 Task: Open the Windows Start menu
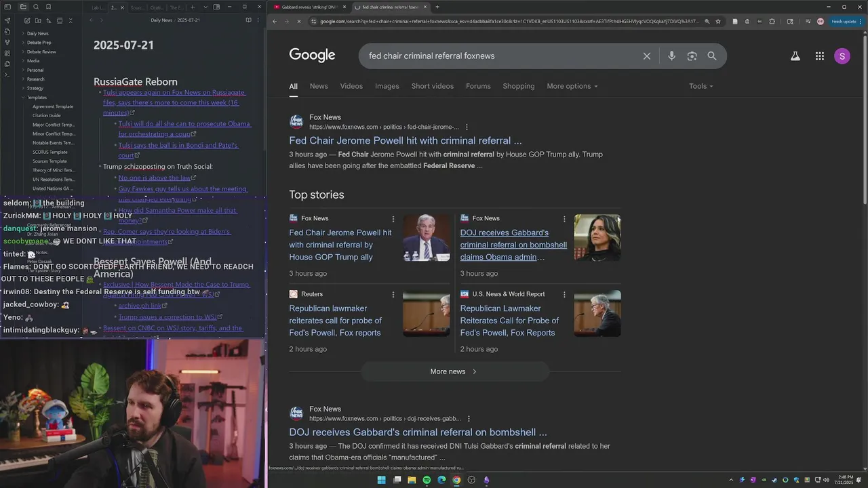382,480
